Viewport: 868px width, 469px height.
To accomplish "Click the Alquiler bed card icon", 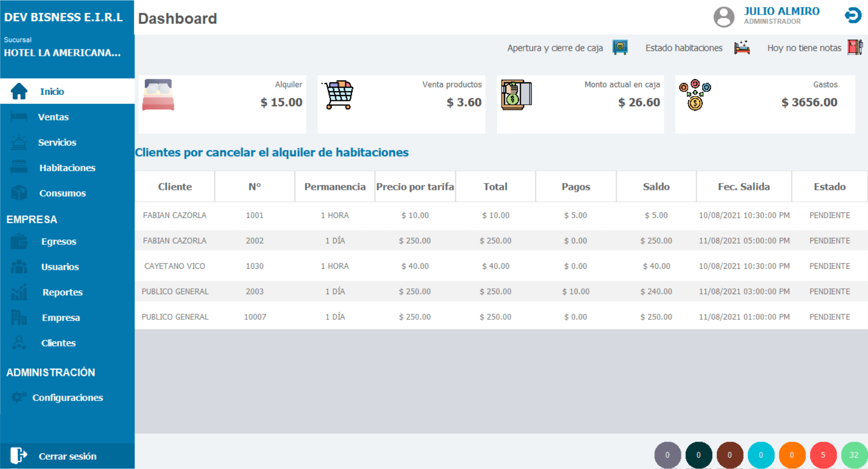I will [x=158, y=94].
